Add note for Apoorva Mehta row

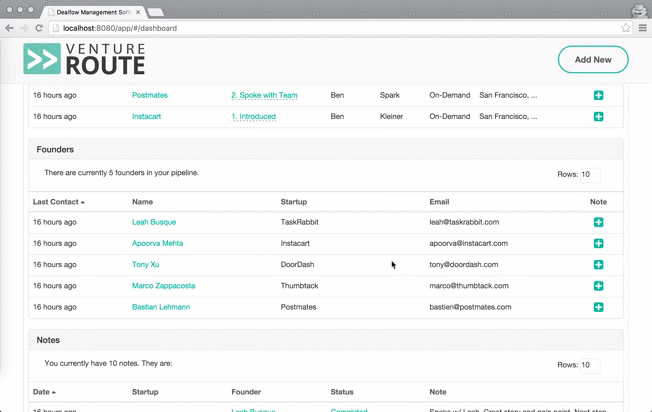point(598,243)
